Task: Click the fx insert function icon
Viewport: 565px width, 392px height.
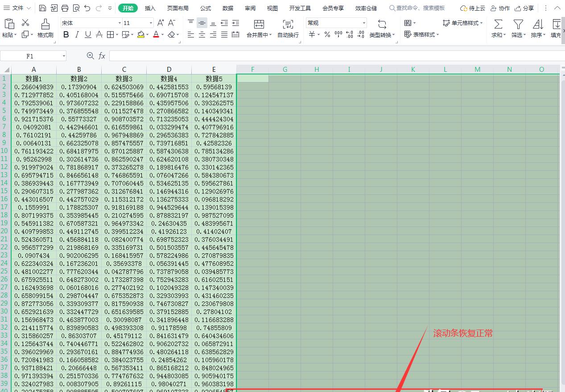Action: click(102, 56)
